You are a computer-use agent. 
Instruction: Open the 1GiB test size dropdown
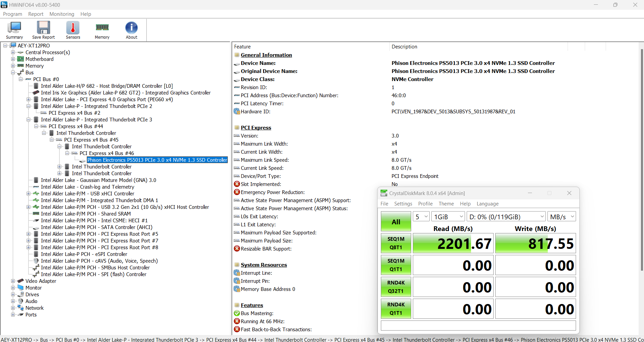[449, 217]
